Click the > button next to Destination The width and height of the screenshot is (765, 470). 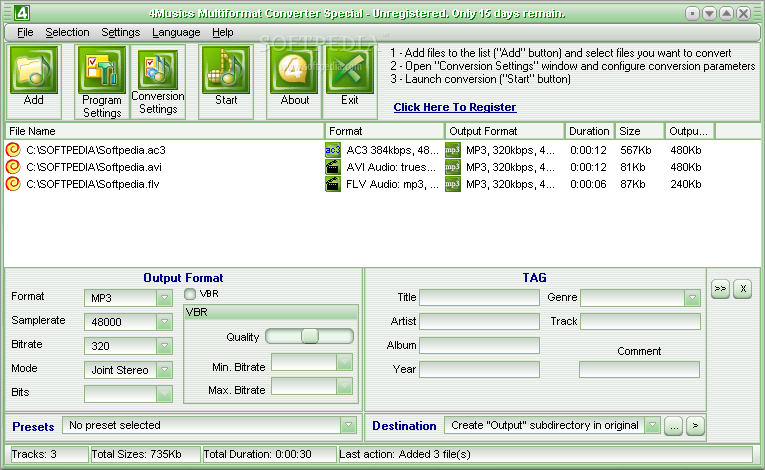click(695, 426)
